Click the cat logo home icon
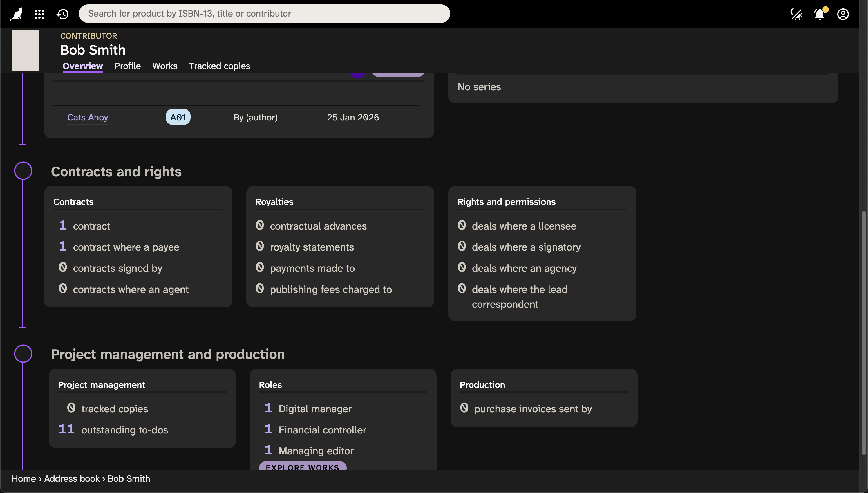 [x=16, y=14]
